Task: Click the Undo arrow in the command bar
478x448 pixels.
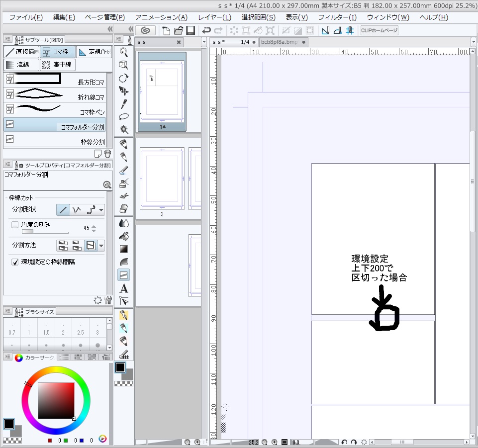Action: tap(206, 31)
